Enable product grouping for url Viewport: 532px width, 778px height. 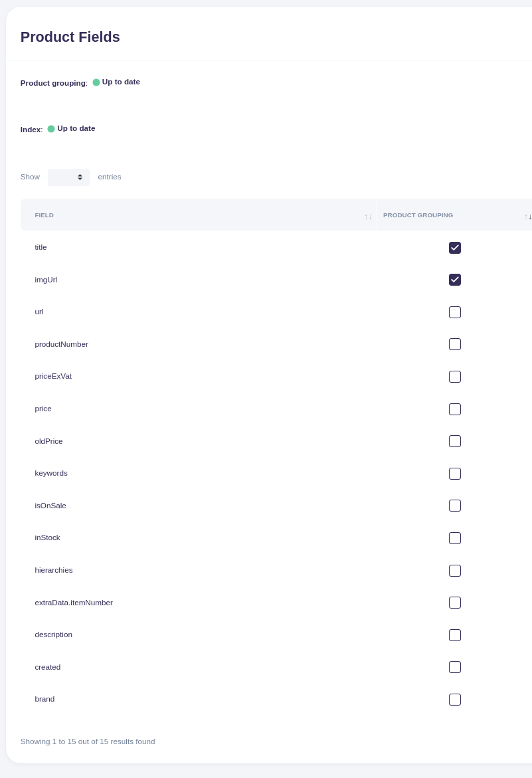[455, 312]
